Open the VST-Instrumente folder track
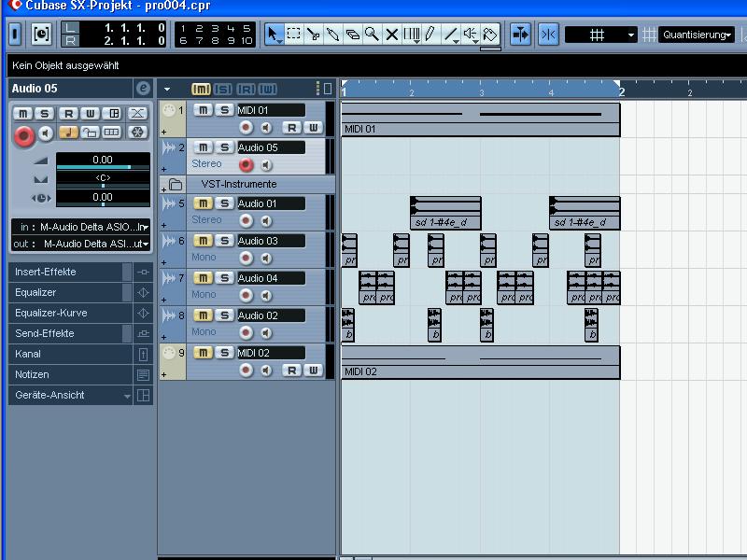 click(x=176, y=184)
